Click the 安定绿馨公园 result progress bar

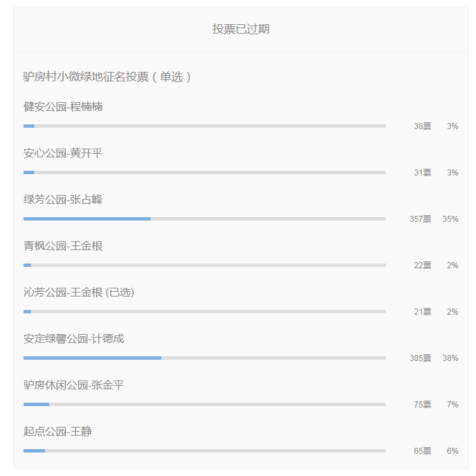pyautogui.click(x=204, y=358)
